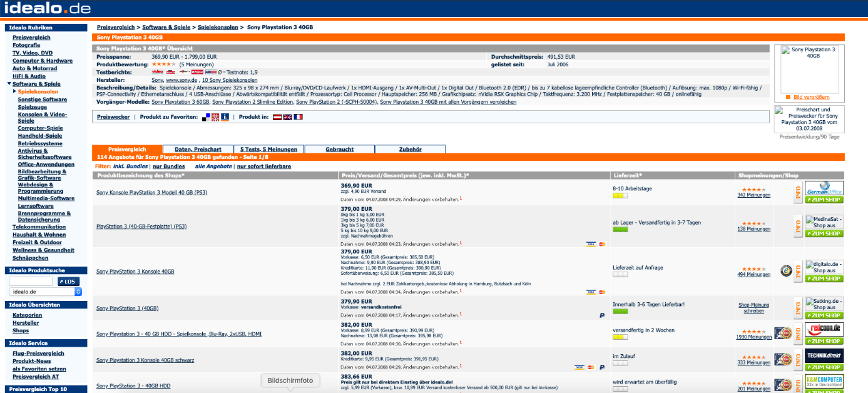Filter by nur sofort lieferbare
Viewport: 868px width, 393px height.
coord(263,166)
